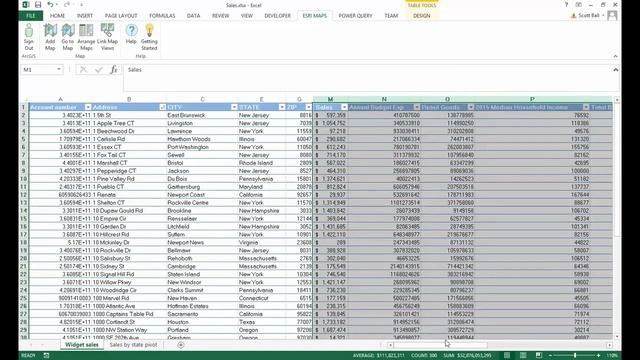Click the address cell 1000 Captains Table Rd
Viewport: 640px width, 360px height.
(129, 314)
